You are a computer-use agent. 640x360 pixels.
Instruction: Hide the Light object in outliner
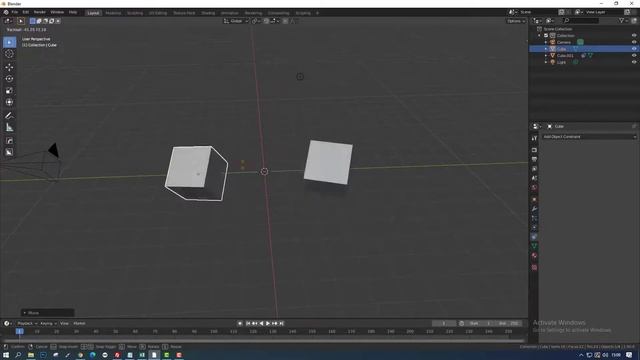(x=634, y=62)
